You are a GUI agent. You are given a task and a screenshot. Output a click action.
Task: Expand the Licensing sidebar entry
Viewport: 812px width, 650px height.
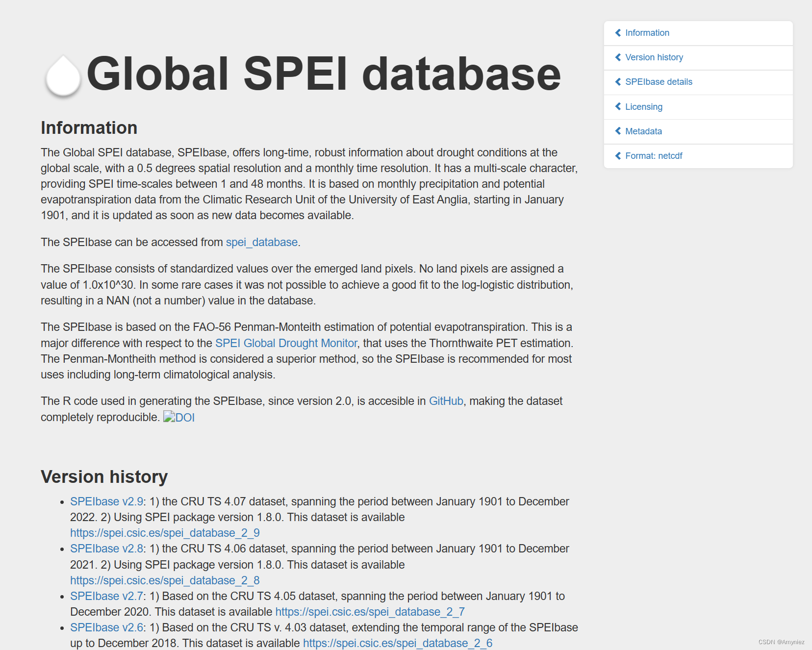point(643,107)
